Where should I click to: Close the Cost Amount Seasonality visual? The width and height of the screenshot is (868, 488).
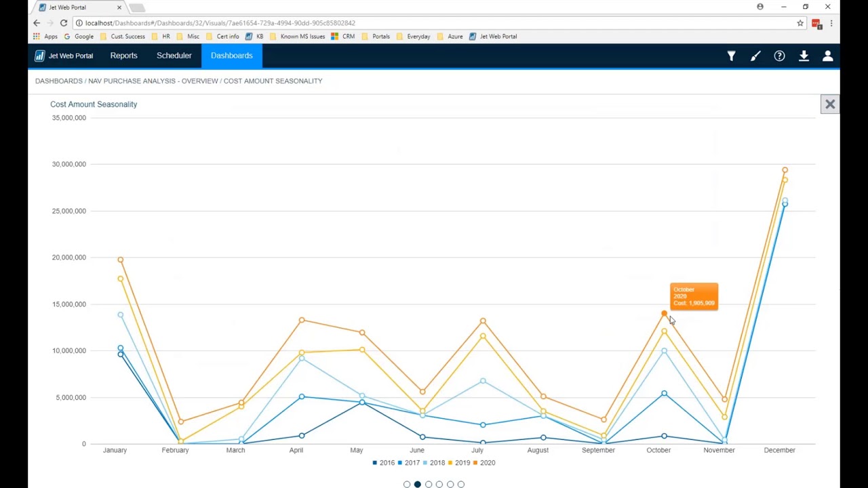tap(830, 104)
